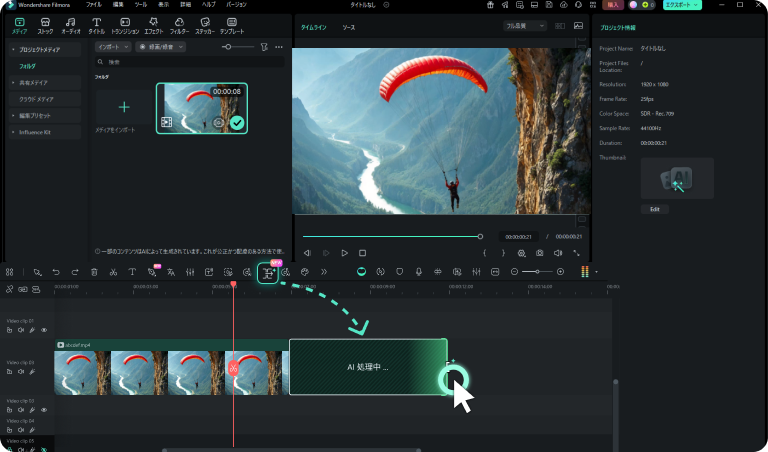Viewport: 768px width, 452px height.
Task: Lock the Video clip 03 track
Action: pos(9,410)
